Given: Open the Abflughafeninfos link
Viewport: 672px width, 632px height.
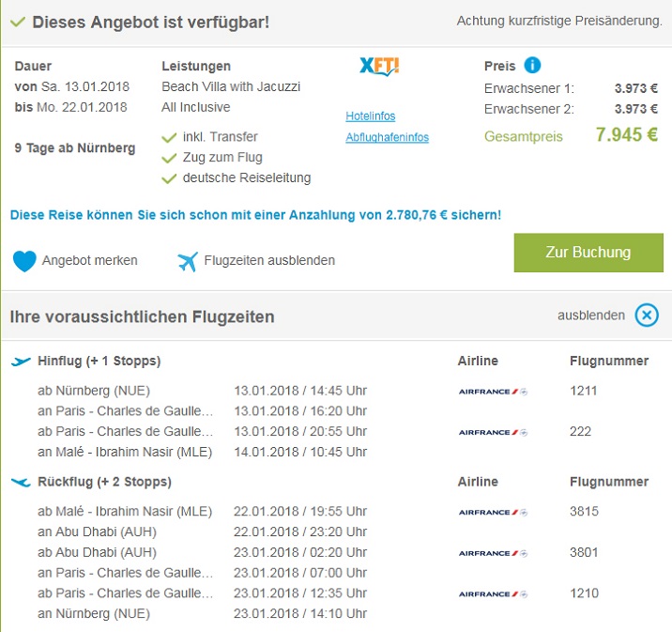Looking at the screenshot, I should coord(387,137).
